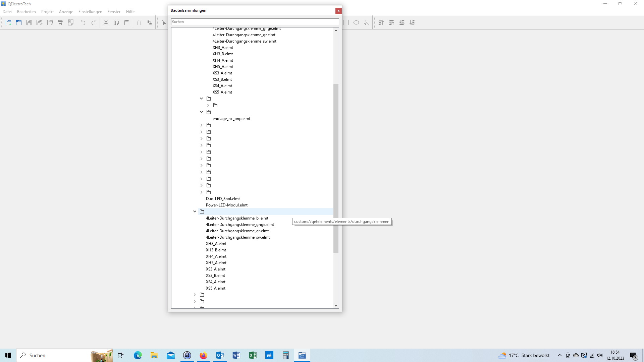Click the send to back icon
The image size is (644, 362).
(412, 22)
